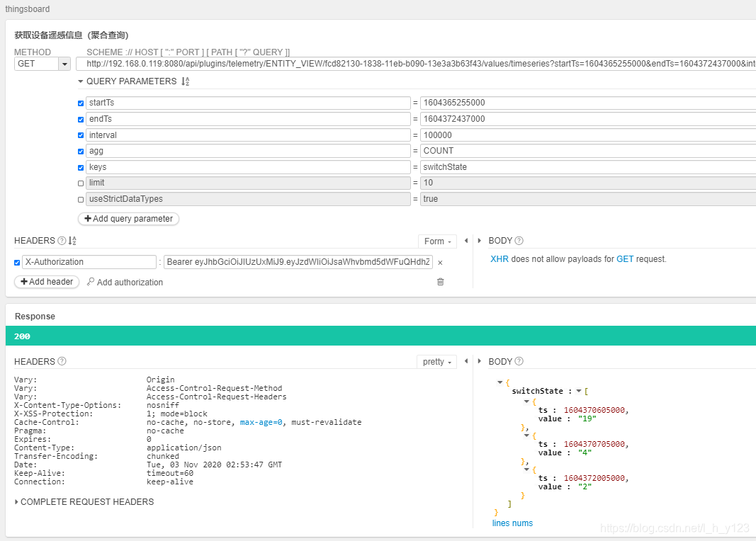Screen dimensions: 756x541
Task: Click the thingsboard project title
Action: (28, 9)
